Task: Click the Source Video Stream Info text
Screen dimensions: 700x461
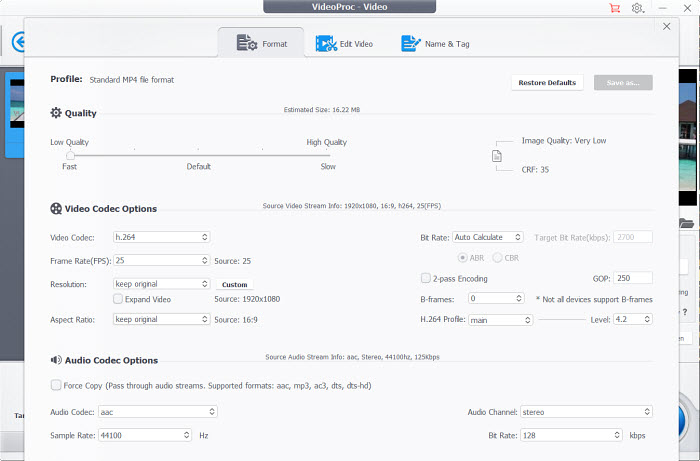Action: (352, 206)
